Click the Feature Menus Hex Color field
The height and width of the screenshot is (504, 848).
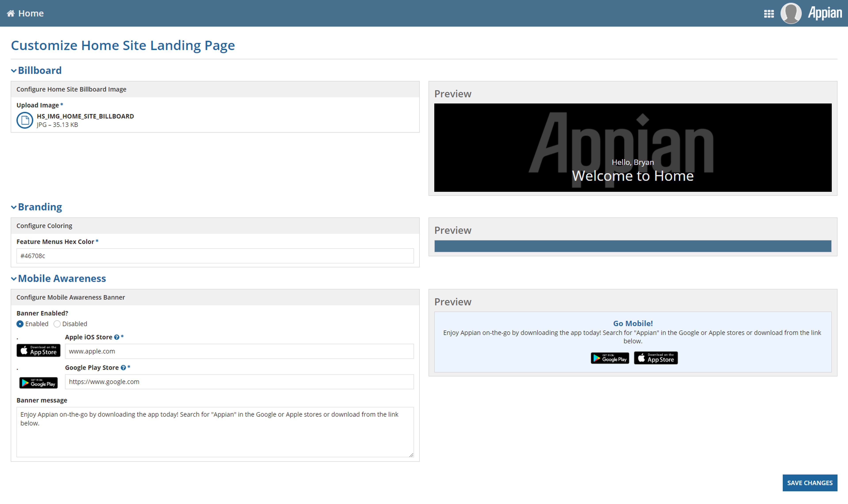click(x=215, y=256)
